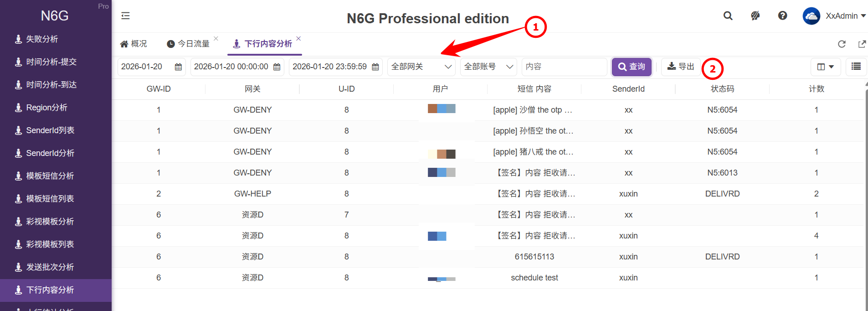
Task: Open current tab in new window icon
Action: point(862,44)
